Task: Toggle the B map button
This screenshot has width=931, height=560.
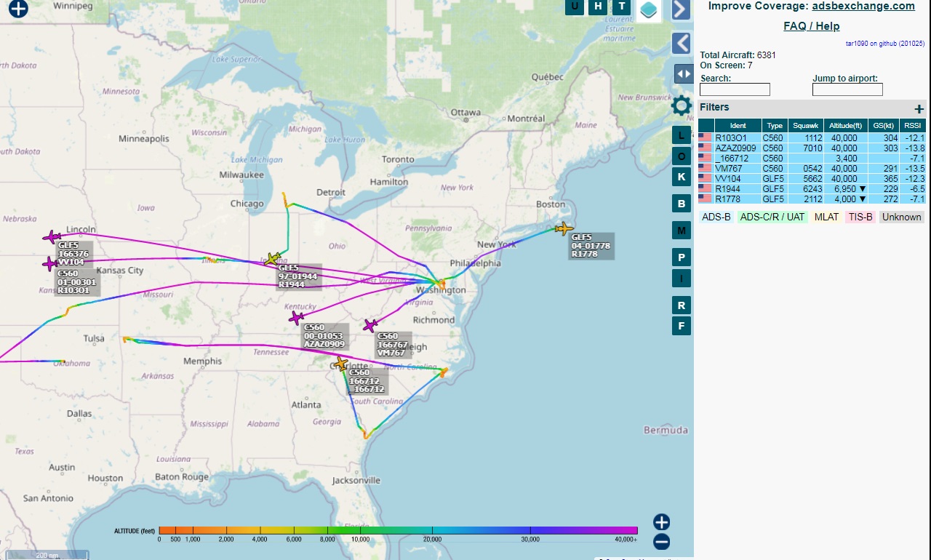Action: pos(682,204)
